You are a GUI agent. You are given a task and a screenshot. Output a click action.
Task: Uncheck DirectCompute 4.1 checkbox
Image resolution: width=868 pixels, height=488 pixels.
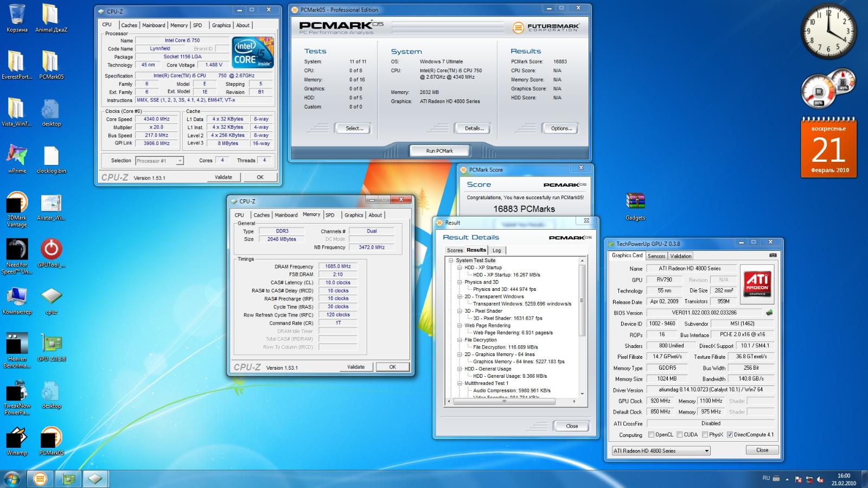tap(730, 434)
